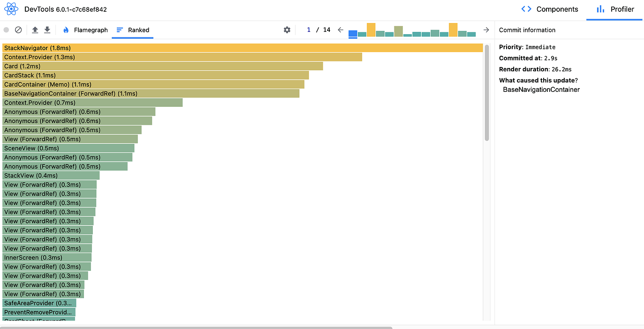Click the BaseNavigationContainer update cause link

540,90
